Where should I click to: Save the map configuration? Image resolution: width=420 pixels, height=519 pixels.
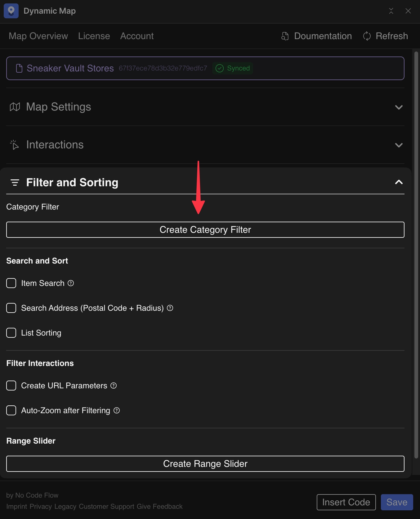(397, 502)
